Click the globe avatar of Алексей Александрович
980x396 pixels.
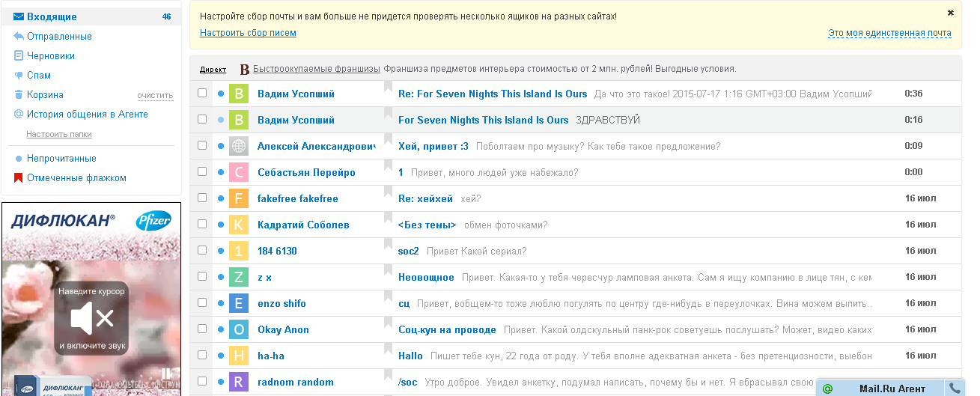tap(238, 146)
